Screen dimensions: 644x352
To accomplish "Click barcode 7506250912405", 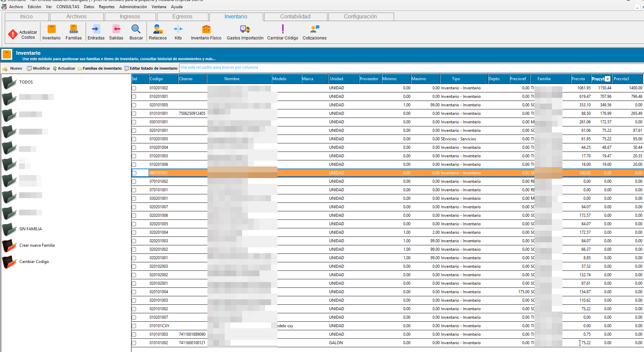I will pos(192,113).
